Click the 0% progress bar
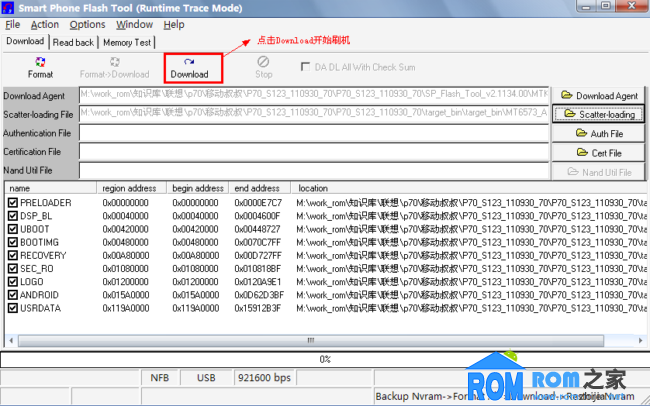650x406 pixels. (x=325, y=360)
